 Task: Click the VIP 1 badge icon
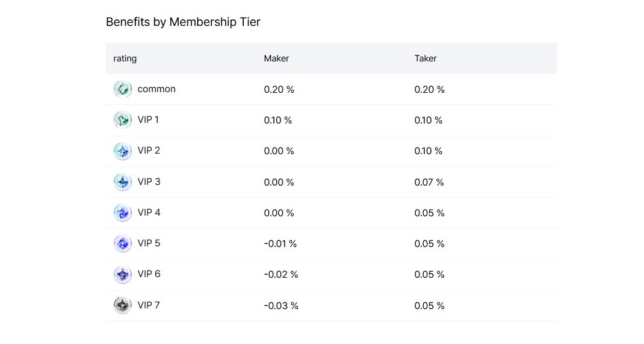coord(122,120)
